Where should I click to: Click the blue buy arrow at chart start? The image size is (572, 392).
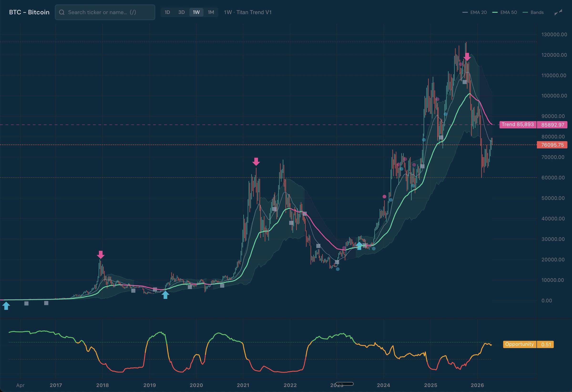tap(6, 306)
